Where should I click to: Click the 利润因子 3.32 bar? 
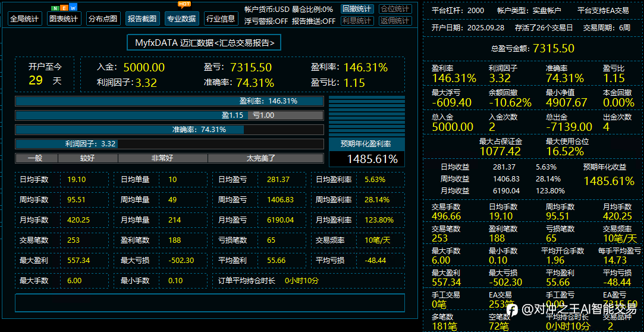pyautogui.click(x=169, y=144)
